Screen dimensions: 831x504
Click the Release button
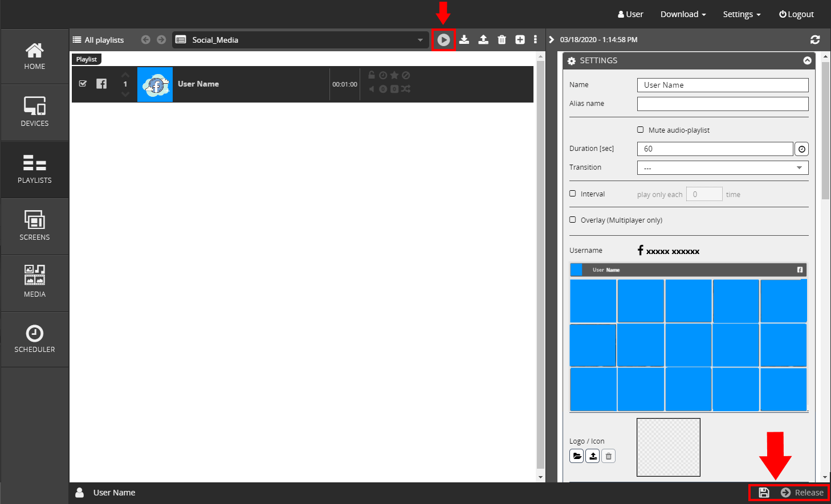click(803, 493)
